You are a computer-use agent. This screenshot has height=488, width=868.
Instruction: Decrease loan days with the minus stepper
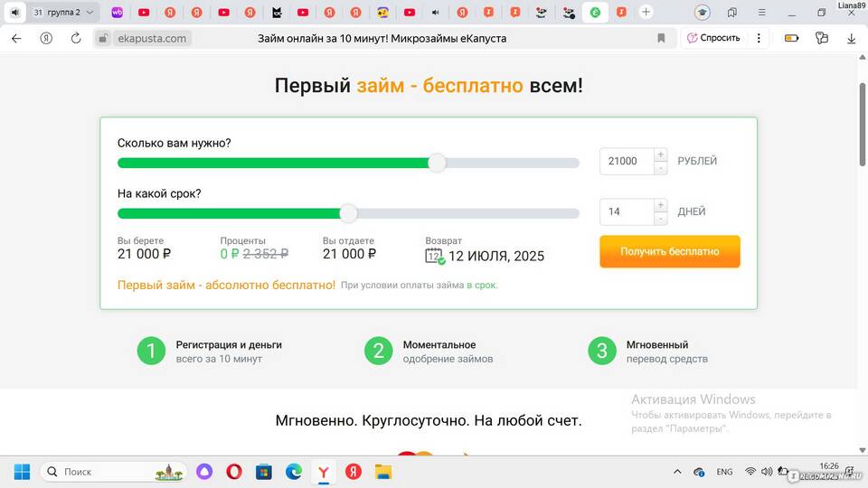click(x=660, y=219)
